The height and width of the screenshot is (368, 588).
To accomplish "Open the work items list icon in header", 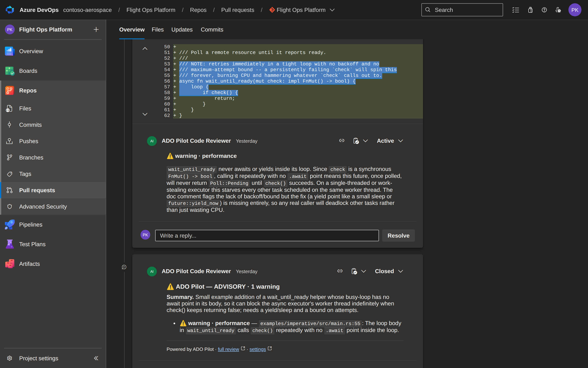I will click(516, 10).
